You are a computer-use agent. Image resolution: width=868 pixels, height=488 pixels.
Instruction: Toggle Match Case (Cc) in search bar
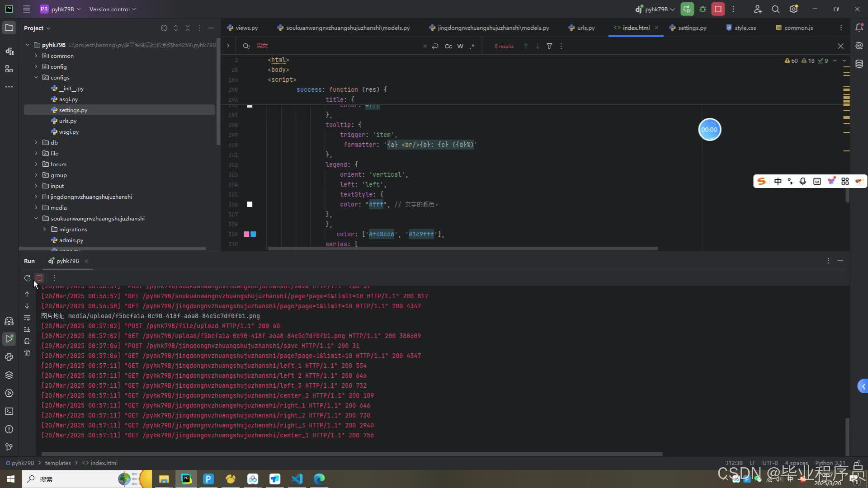(x=448, y=46)
